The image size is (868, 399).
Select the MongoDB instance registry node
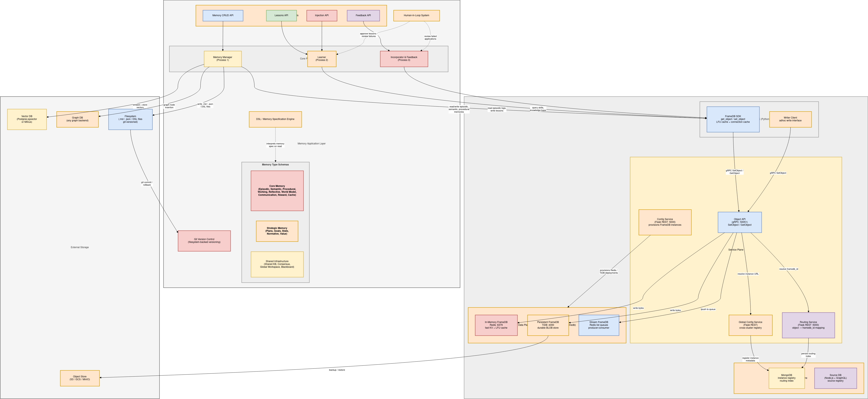[786, 378]
